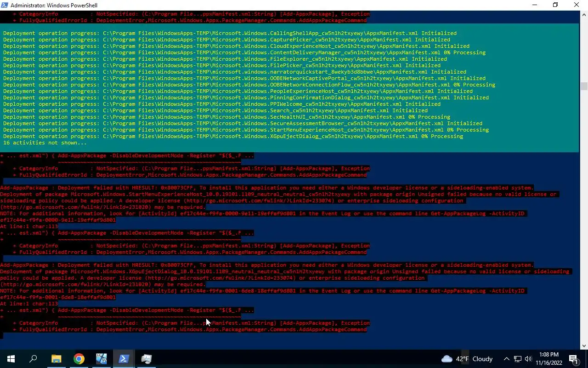Close the Administrator PowerShell window
The height and width of the screenshot is (368, 588).
577,5
